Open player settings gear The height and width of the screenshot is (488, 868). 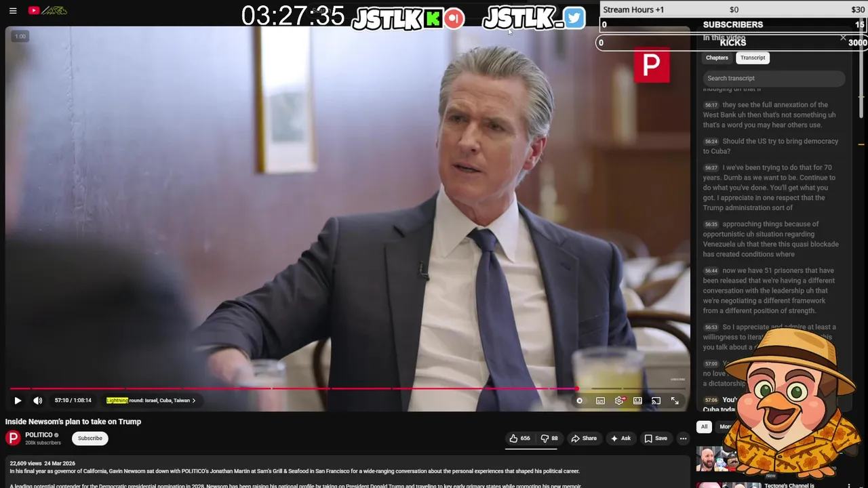619,401
